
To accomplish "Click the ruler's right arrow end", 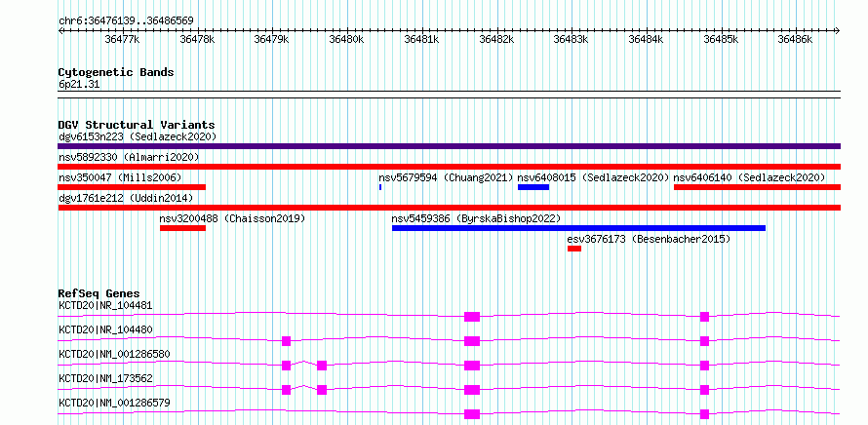I will pyautogui.click(x=838, y=31).
